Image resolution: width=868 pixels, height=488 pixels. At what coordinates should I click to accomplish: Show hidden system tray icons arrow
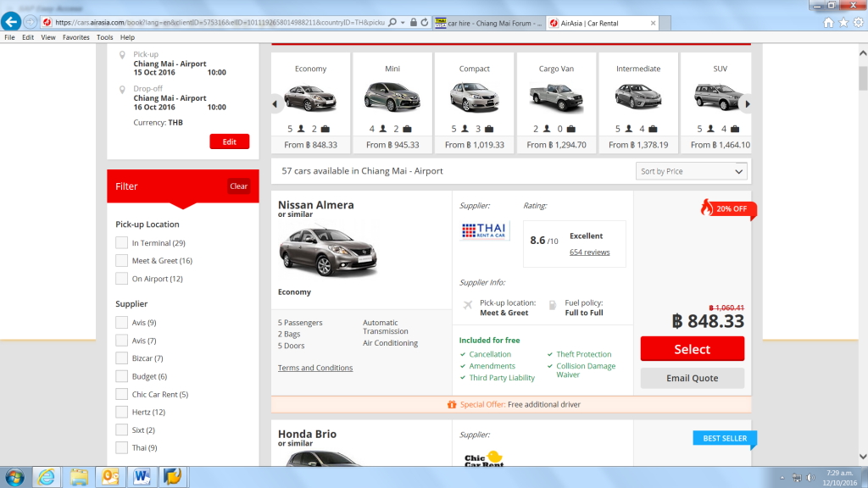coord(782,478)
